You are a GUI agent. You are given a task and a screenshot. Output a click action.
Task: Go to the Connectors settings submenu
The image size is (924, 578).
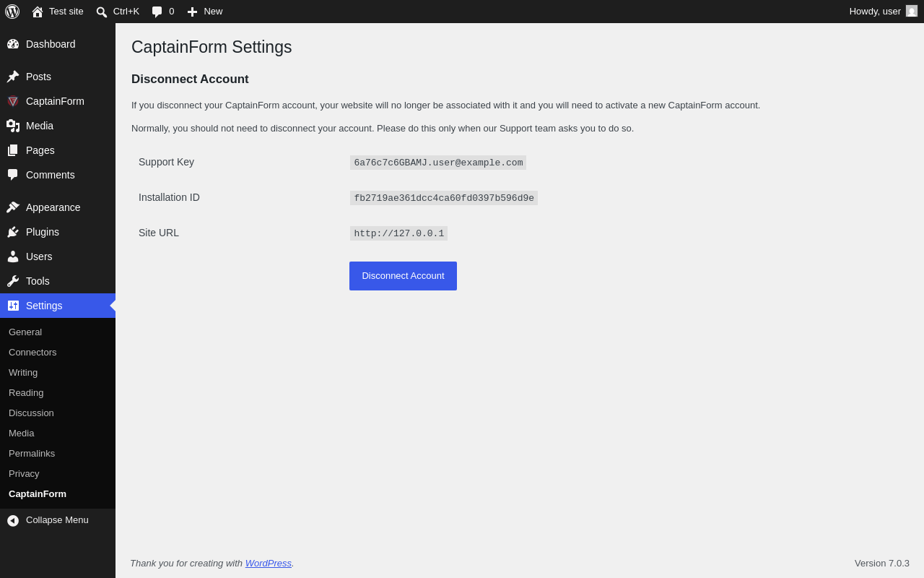(32, 353)
